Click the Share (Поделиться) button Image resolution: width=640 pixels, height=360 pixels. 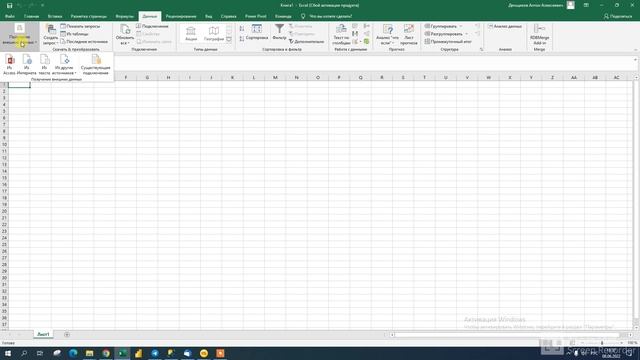(x=618, y=16)
